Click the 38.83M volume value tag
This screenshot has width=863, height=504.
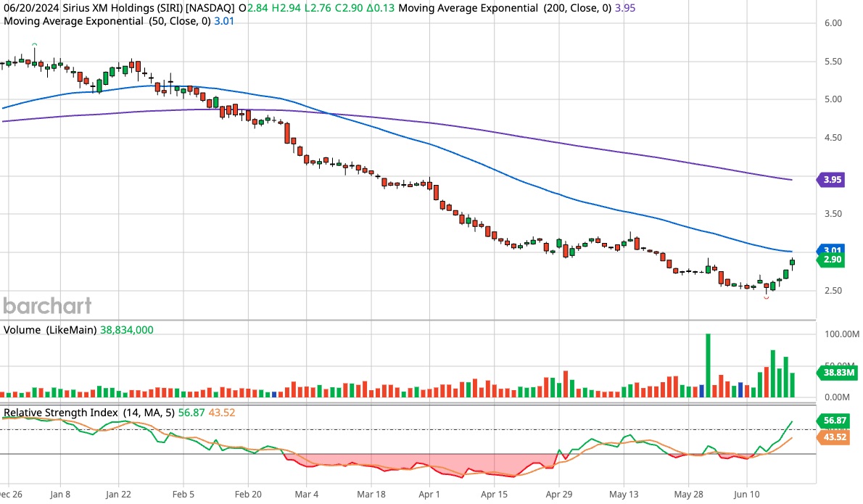[x=838, y=373]
